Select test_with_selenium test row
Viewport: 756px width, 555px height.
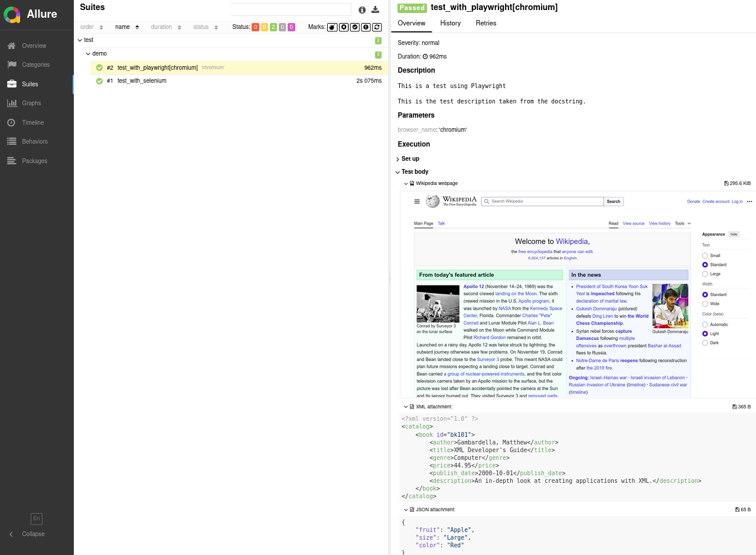click(x=239, y=81)
